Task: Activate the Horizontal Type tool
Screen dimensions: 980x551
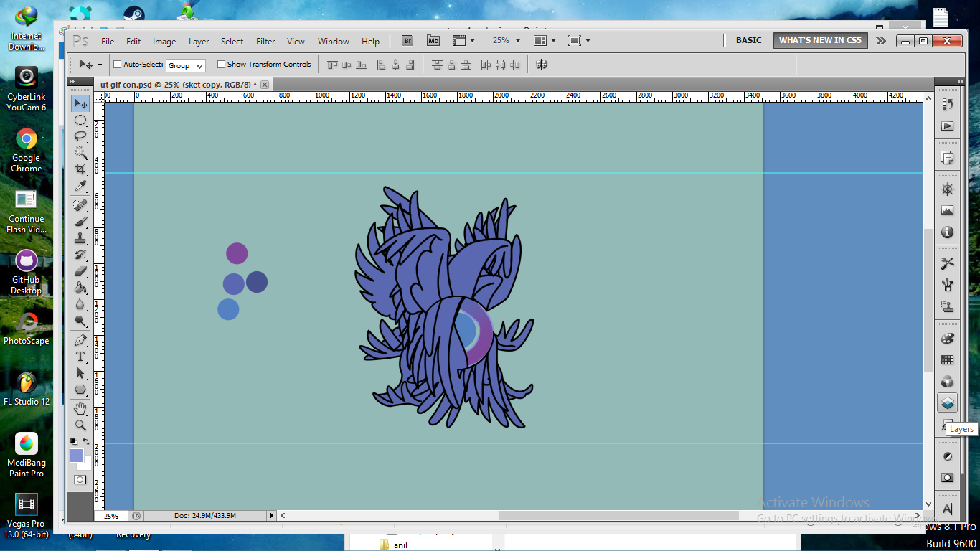Action: click(x=80, y=357)
